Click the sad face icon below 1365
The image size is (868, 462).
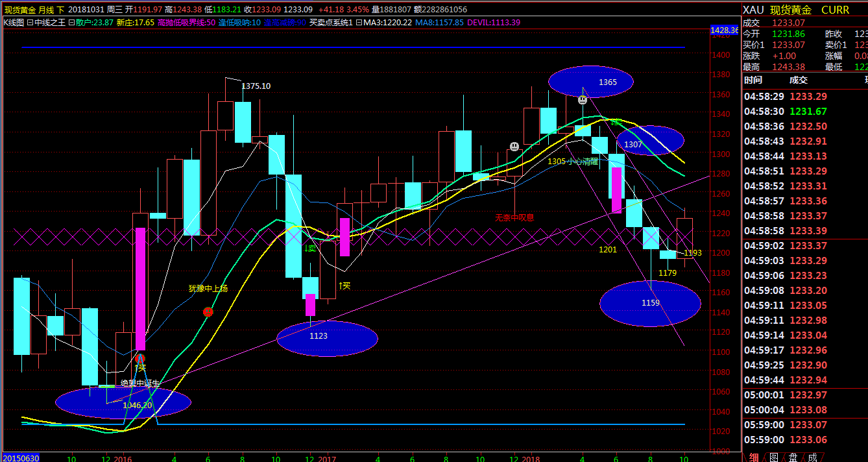(583, 100)
